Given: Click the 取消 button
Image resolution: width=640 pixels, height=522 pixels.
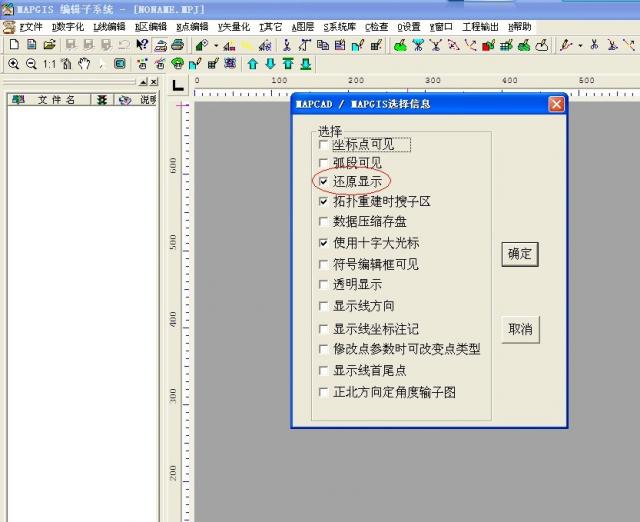Looking at the screenshot, I should [520, 329].
